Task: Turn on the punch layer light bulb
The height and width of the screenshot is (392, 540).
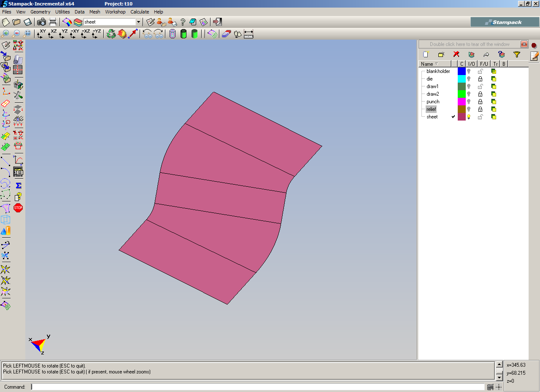Action: click(x=469, y=102)
